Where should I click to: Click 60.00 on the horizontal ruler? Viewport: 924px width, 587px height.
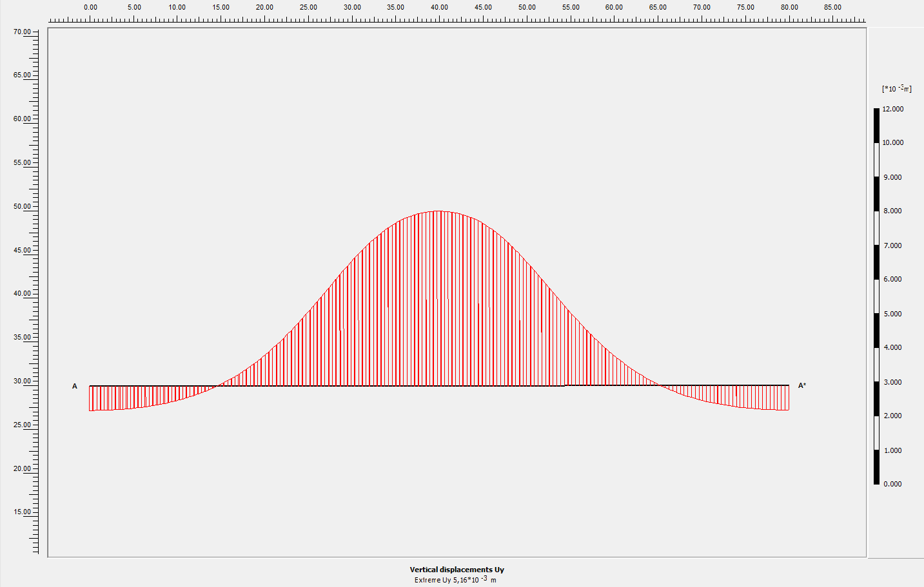tap(614, 7)
